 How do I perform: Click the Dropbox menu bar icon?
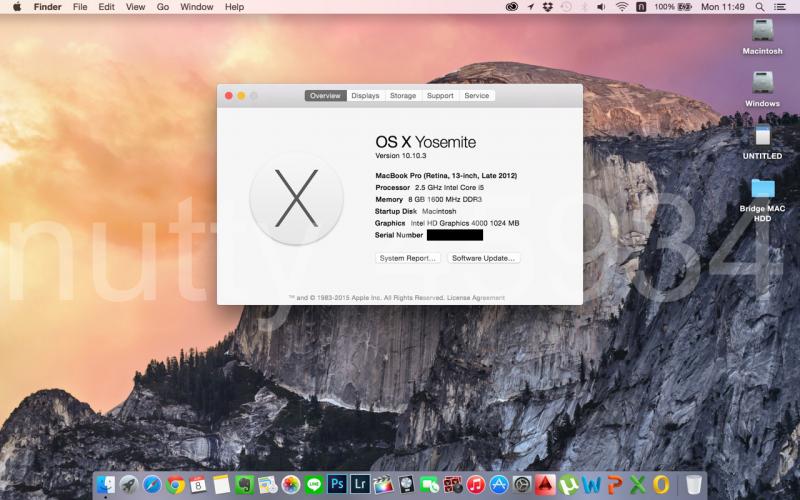547,7
